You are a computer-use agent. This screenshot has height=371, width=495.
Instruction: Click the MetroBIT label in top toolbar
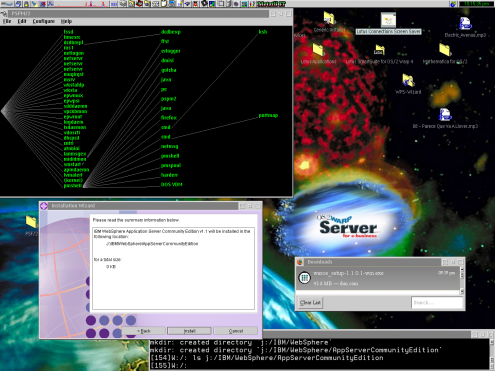[x=271, y=4]
